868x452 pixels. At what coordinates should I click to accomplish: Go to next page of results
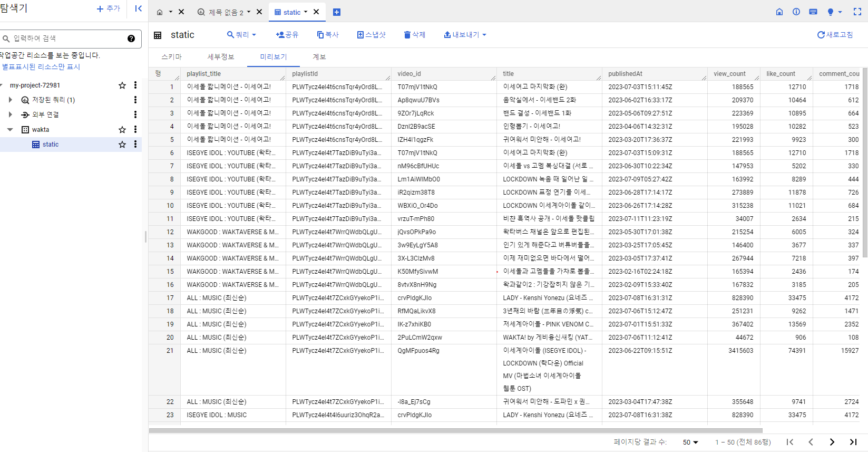pos(832,442)
